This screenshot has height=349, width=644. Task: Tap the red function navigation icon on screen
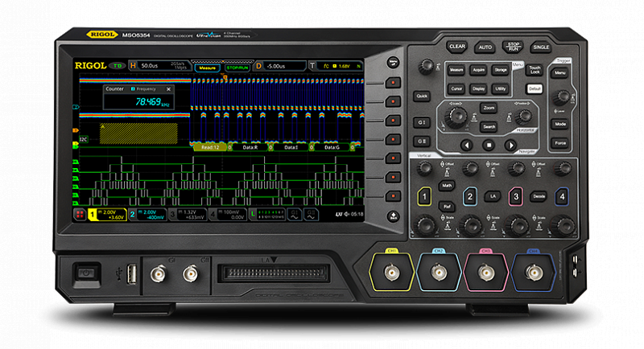point(80,215)
